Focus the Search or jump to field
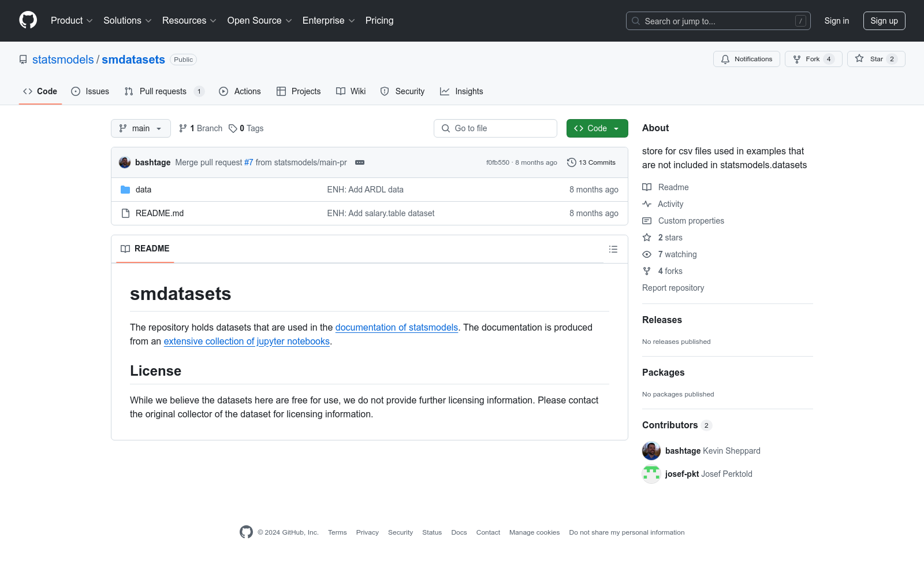Viewport: 924px width, 578px height. click(718, 21)
